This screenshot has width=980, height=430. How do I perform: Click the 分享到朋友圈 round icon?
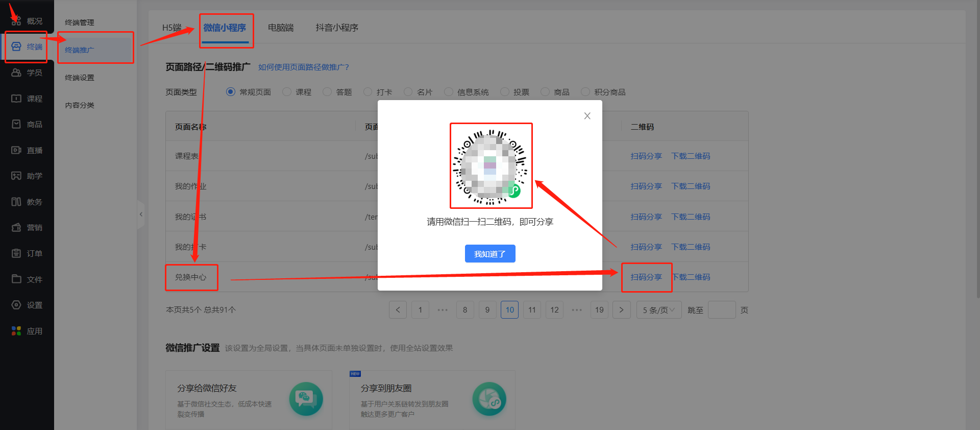coord(489,399)
